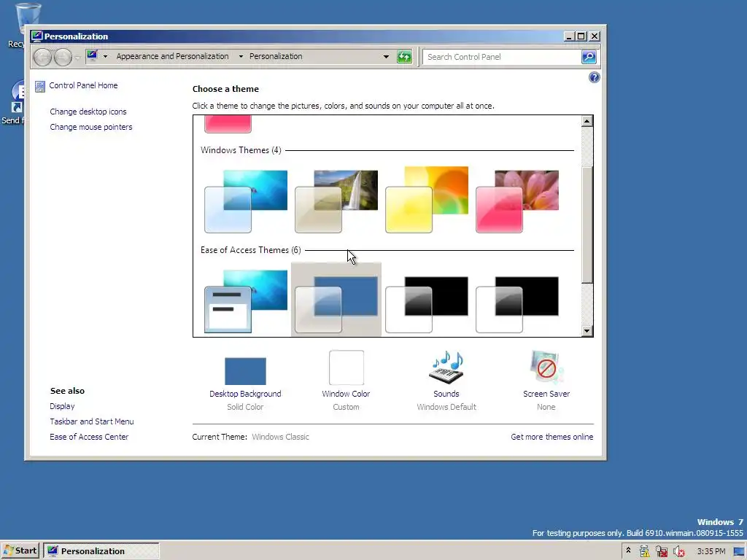Open Get more themes online

[552, 437]
